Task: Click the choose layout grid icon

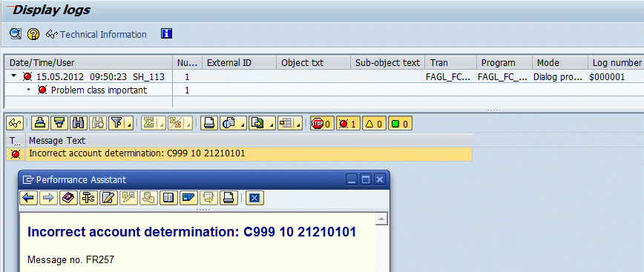Action: pos(286,123)
